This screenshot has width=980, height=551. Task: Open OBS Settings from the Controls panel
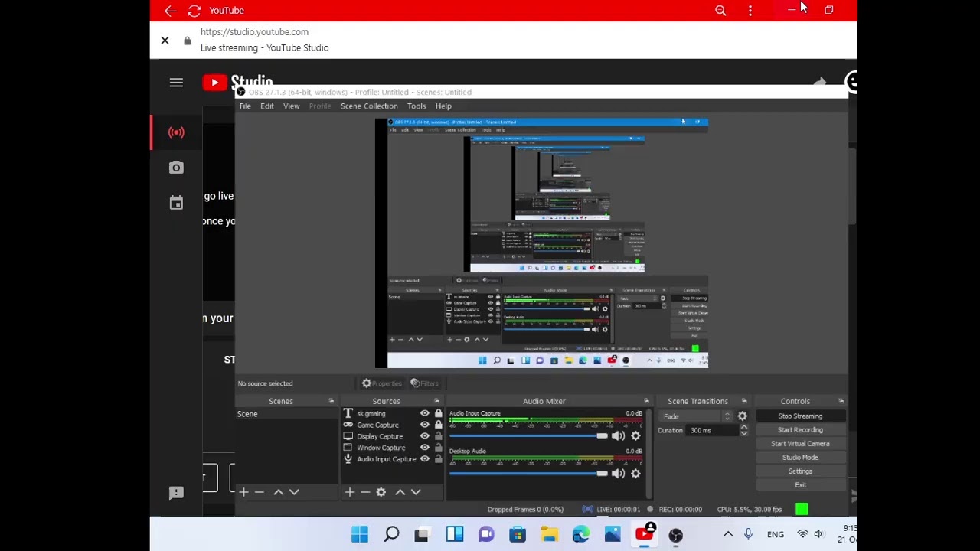800,471
